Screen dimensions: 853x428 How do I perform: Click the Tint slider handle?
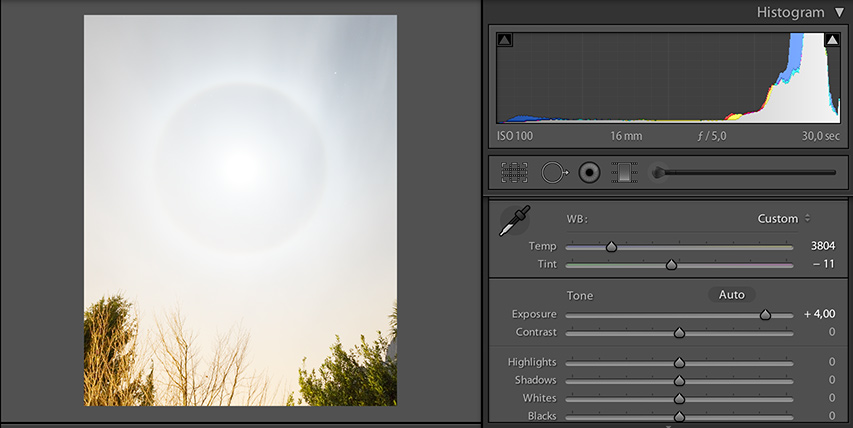coord(671,265)
